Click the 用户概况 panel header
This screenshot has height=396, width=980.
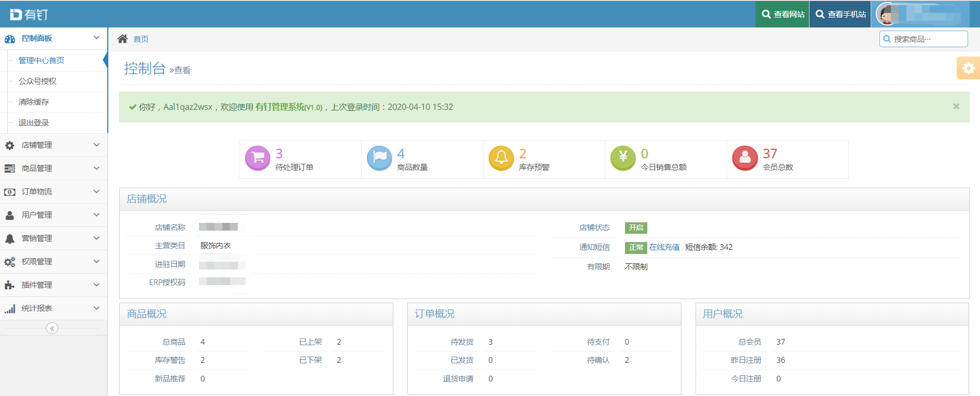(832, 314)
